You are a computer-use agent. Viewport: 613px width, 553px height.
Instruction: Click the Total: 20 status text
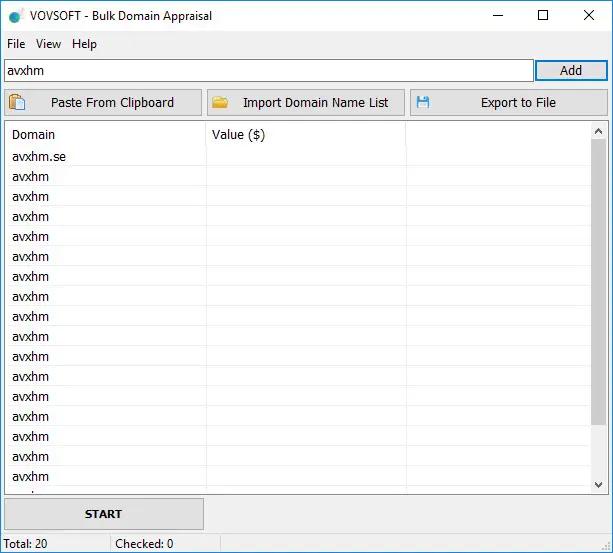click(25, 544)
